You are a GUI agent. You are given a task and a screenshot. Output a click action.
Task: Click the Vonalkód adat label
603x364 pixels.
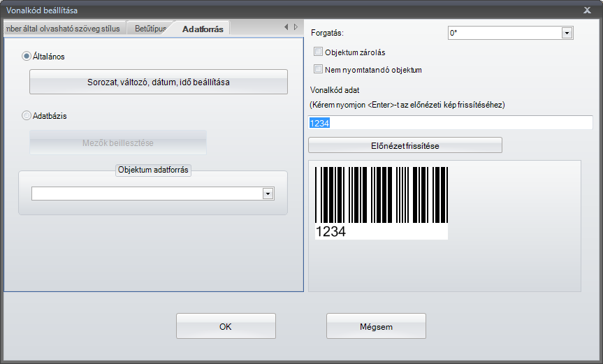coord(335,90)
